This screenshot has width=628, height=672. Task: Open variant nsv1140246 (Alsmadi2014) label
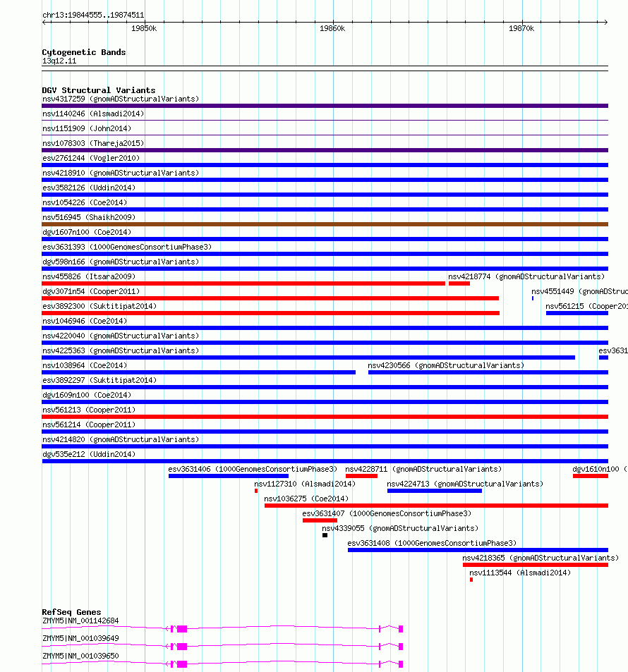click(x=93, y=114)
